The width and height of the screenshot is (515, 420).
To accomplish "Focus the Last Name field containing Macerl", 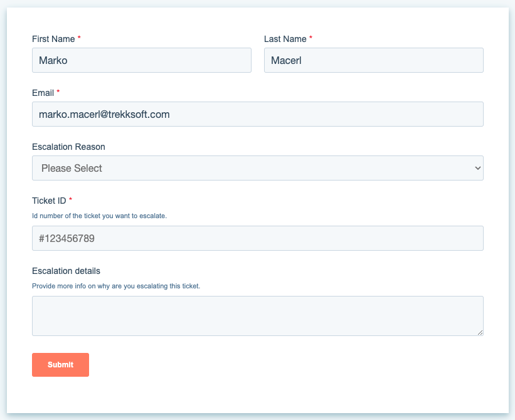I will pos(374,60).
